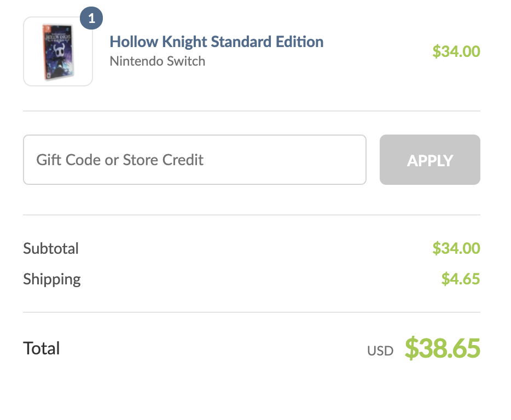Open the Hollow Knight Standard Edition link

(x=217, y=42)
